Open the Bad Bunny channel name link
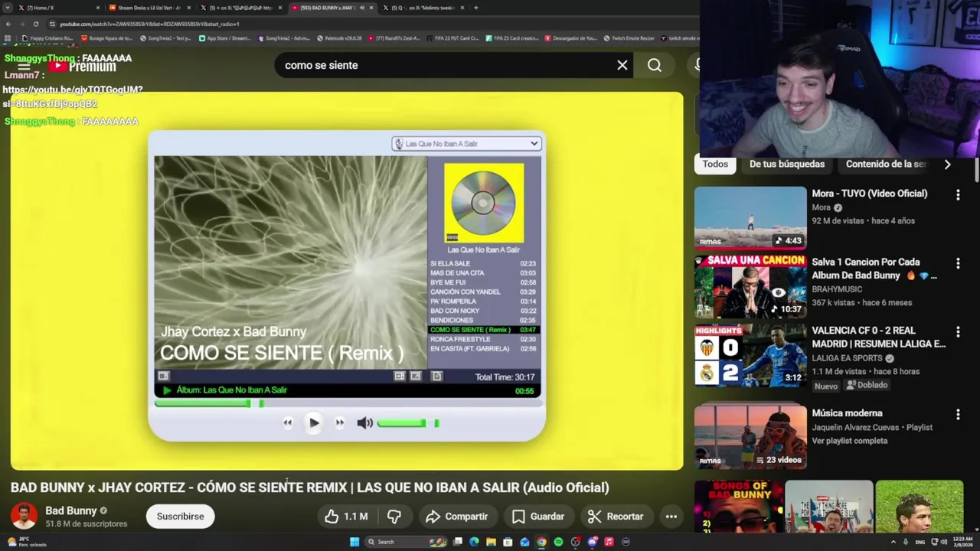The height and width of the screenshot is (551, 980). click(x=70, y=510)
